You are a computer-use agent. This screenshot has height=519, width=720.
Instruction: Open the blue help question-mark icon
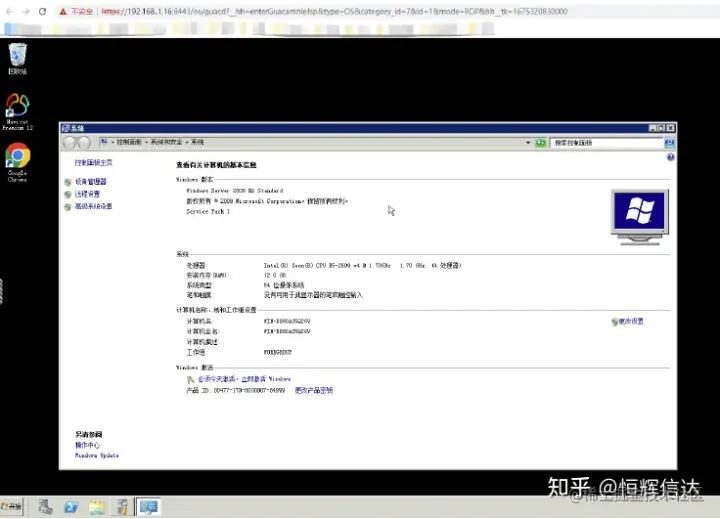[670, 158]
